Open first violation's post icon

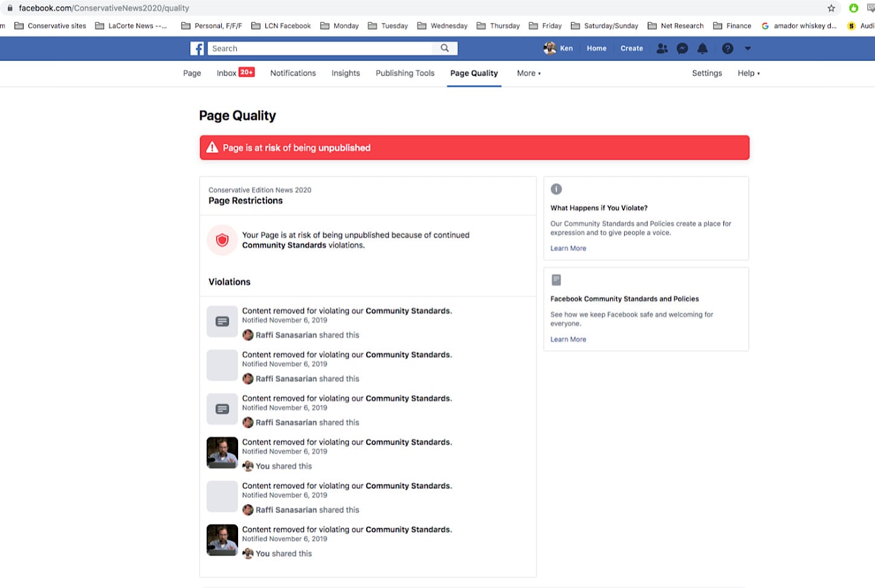click(x=222, y=321)
